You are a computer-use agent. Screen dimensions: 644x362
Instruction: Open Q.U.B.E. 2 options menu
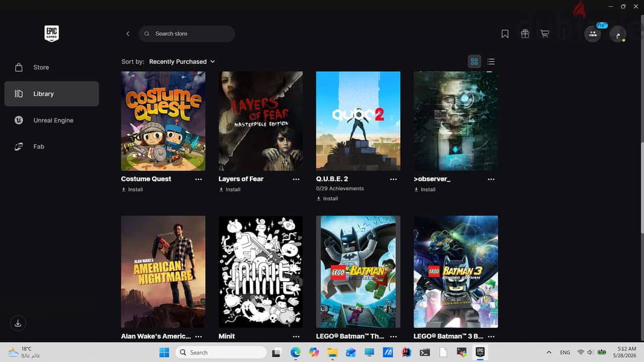point(394,179)
